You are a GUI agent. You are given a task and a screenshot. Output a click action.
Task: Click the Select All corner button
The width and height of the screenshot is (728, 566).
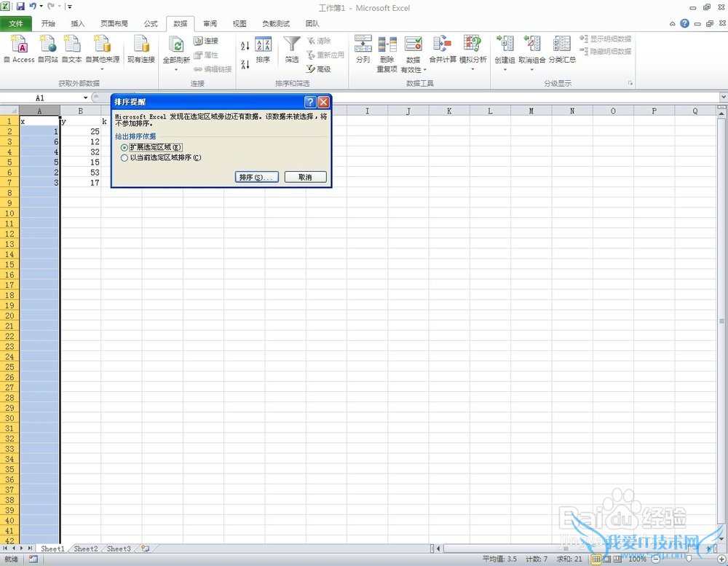pyautogui.click(x=9, y=111)
